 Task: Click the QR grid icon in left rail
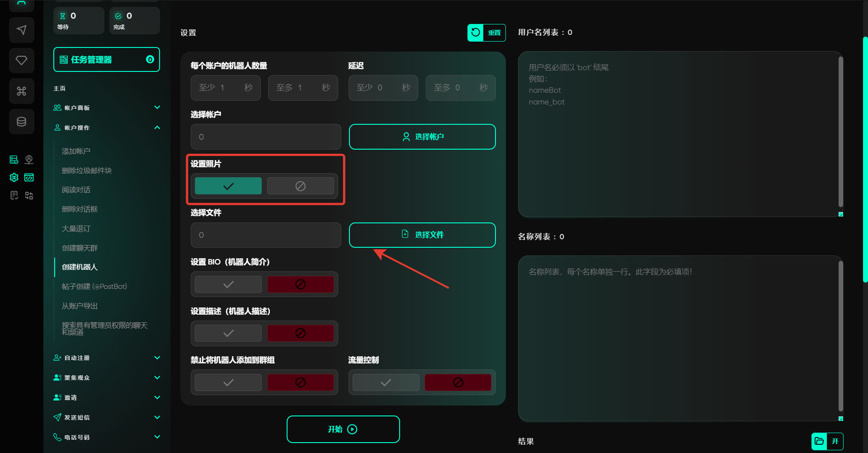click(x=29, y=196)
